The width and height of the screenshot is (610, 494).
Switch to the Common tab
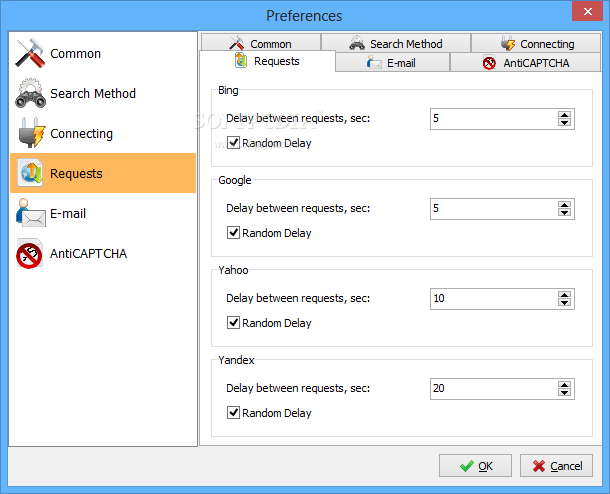261,42
